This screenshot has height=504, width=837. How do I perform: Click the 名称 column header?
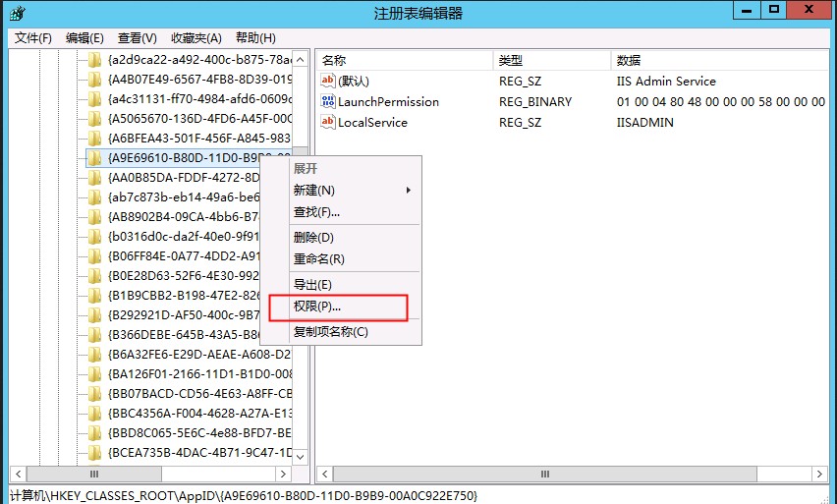335,60
